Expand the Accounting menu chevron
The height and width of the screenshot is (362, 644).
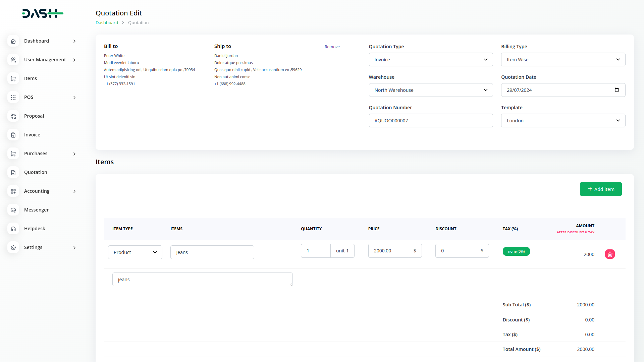[74, 191]
